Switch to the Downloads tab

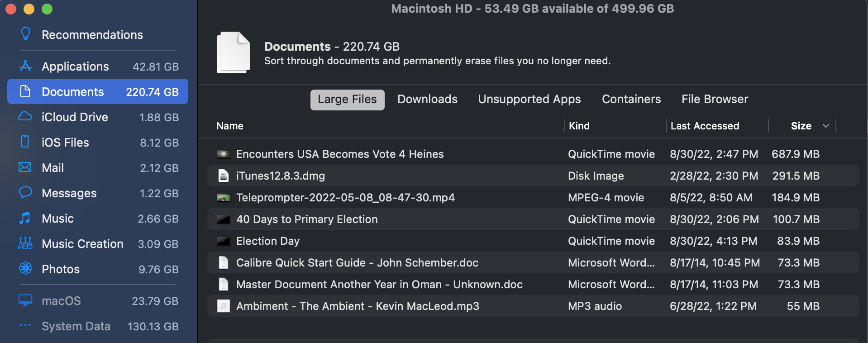coord(427,99)
